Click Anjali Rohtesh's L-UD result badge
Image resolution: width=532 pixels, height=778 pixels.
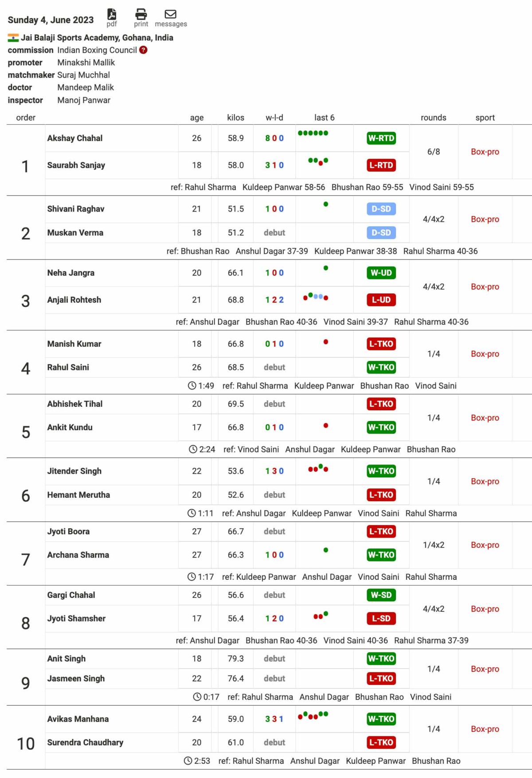click(381, 300)
